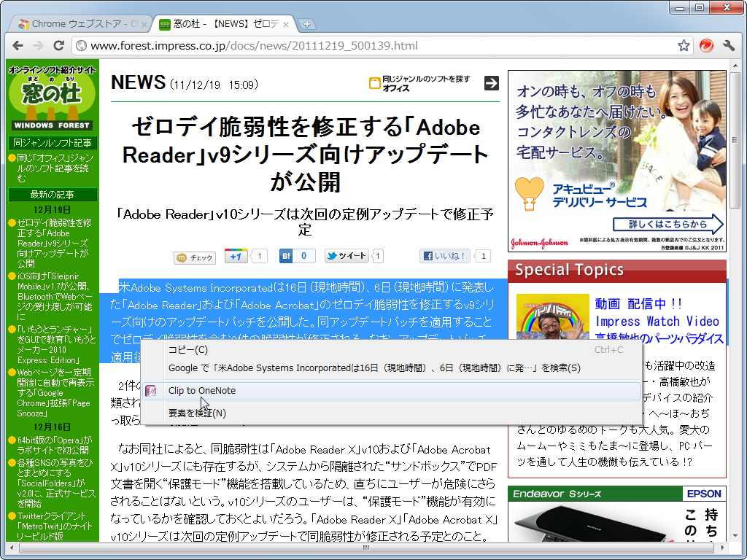Click the page reload icon
747x560 pixels.
[59, 44]
